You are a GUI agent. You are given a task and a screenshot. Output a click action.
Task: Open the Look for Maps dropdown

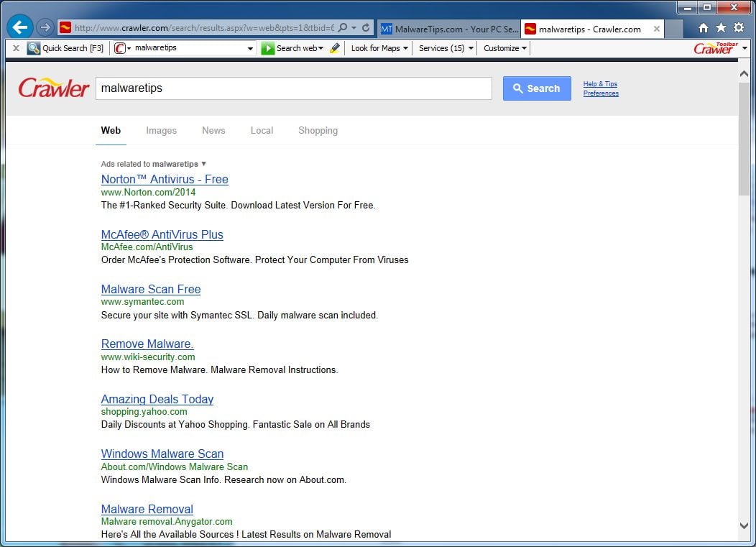tap(379, 47)
